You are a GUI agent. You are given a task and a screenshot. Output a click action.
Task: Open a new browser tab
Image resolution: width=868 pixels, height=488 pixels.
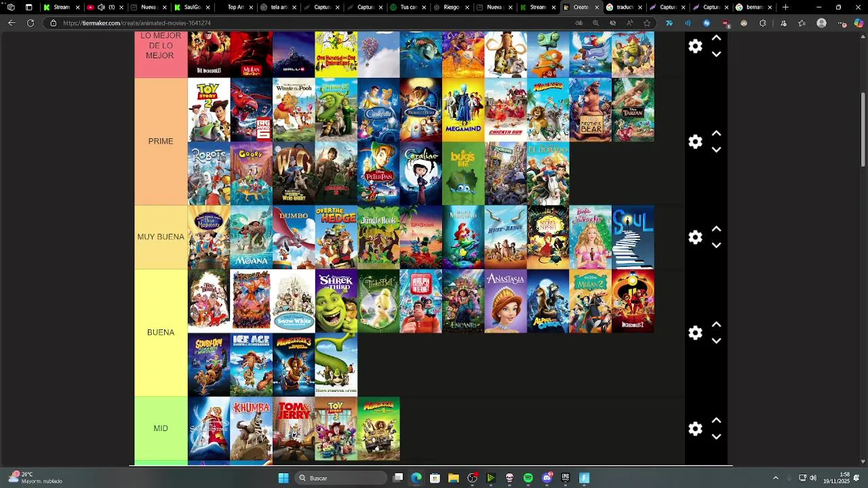785,7
